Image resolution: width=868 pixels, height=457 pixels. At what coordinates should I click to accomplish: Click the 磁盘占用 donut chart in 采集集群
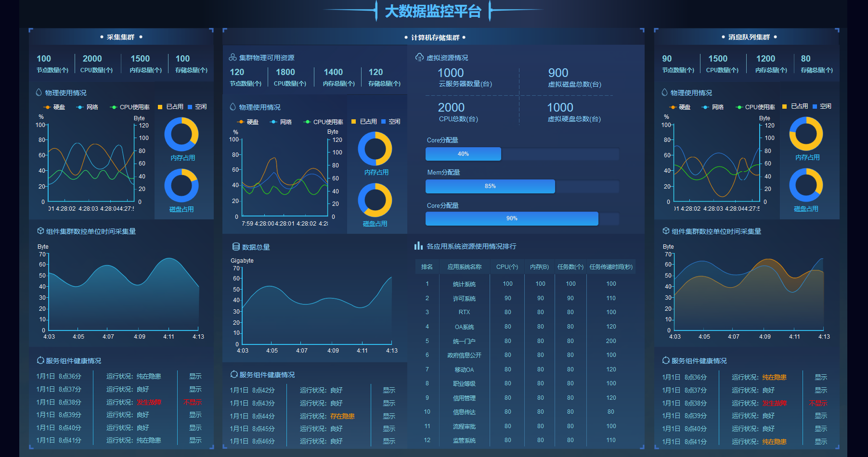pos(181,186)
